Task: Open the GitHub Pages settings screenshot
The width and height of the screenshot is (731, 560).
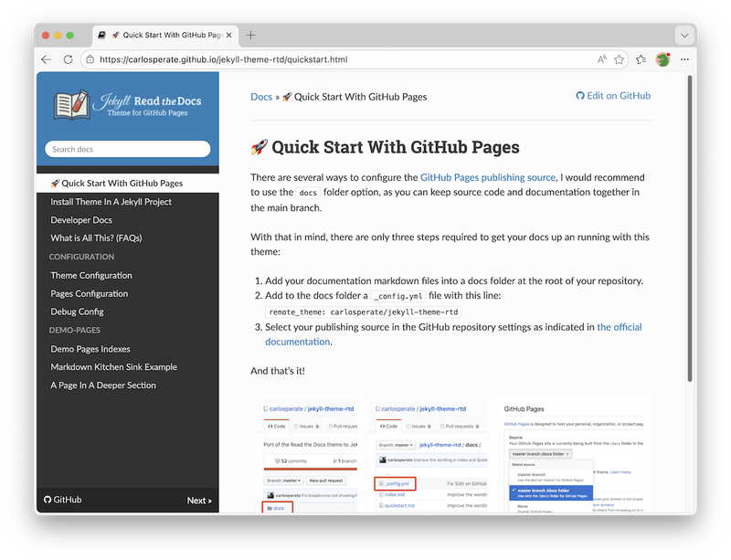Action: pyautogui.click(x=573, y=457)
